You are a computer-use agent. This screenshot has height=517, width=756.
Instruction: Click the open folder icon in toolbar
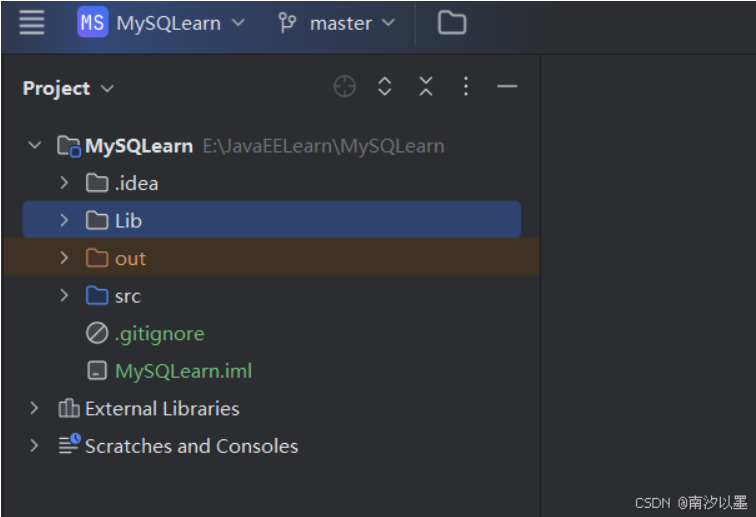[452, 23]
